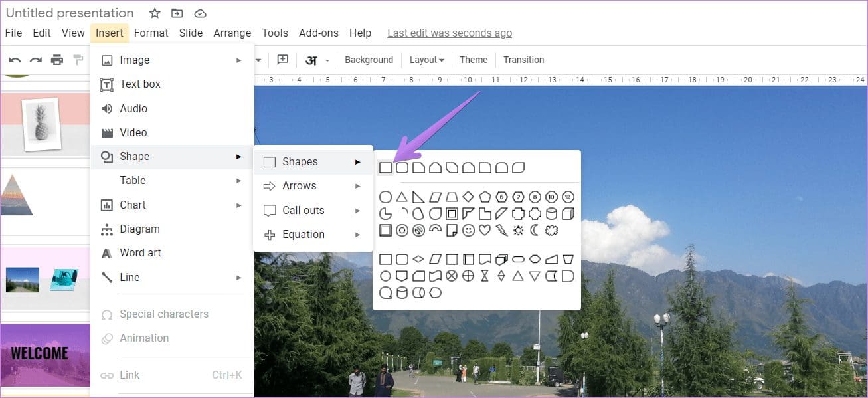Viewport: 868px width, 398px height.
Task: Select the hexagon shape labeled 6
Action: (501, 197)
